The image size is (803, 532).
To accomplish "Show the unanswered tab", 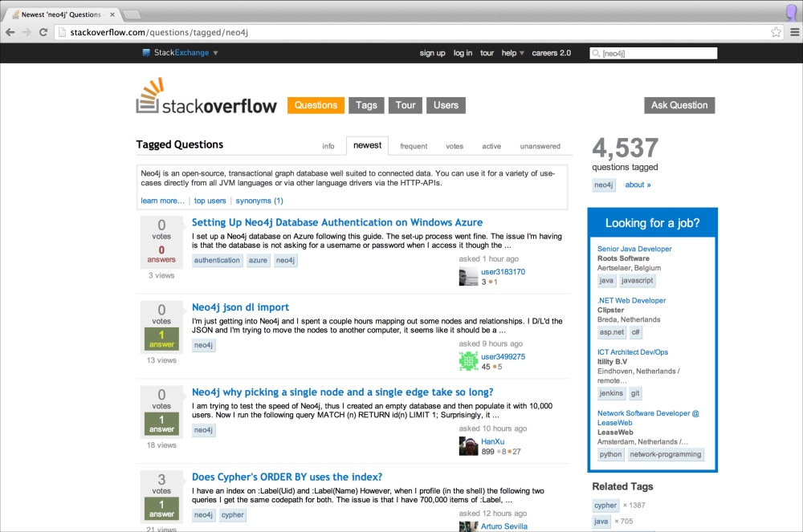I will (x=540, y=146).
